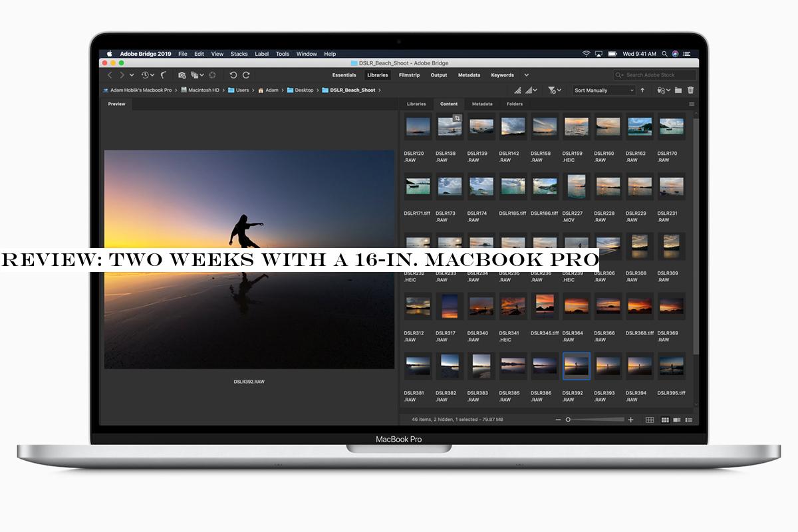
Task: Switch to the Output workspace
Action: point(439,75)
